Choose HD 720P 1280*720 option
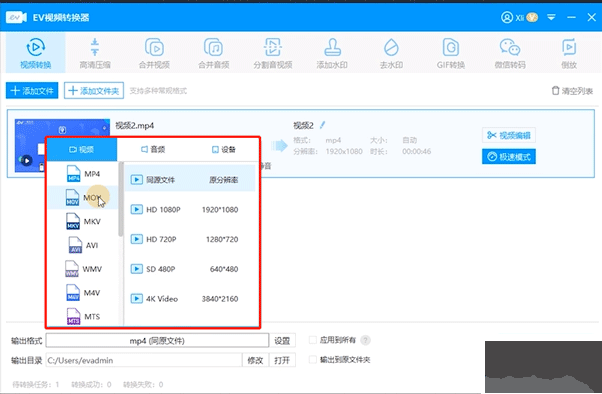This screenshot has width=602, height=394. [190, 239]
